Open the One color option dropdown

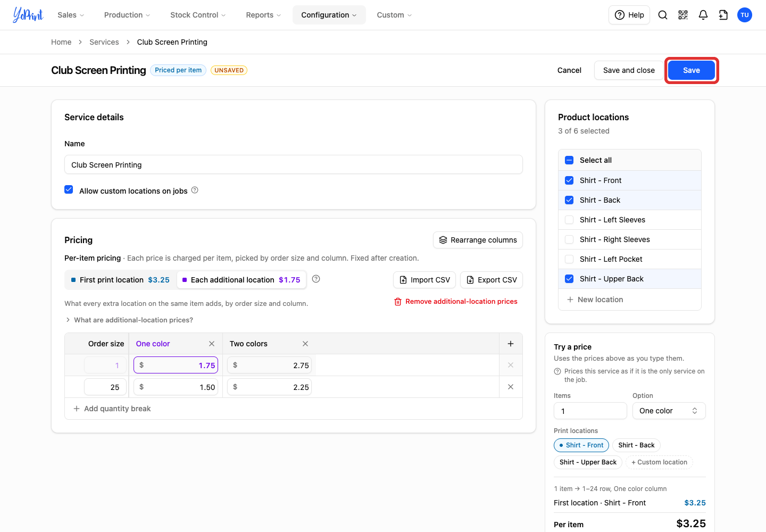pos(669,411)
